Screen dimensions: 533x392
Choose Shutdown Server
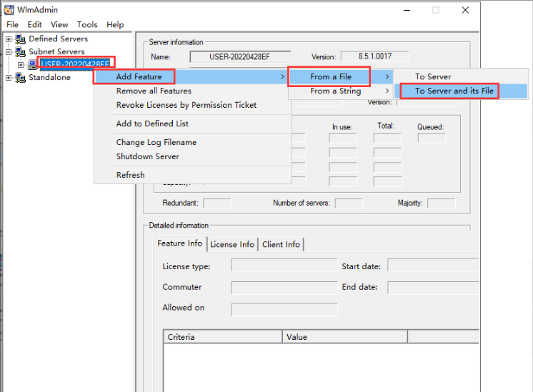147,156
